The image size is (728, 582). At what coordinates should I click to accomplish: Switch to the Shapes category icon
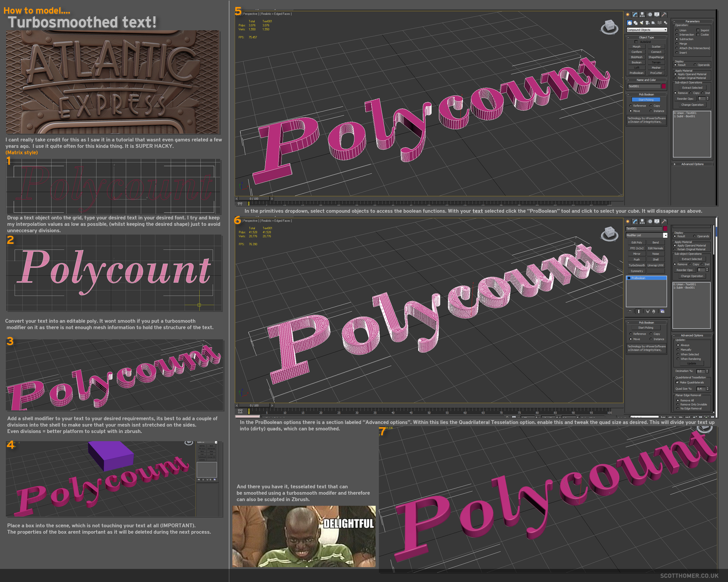point(635,23)
